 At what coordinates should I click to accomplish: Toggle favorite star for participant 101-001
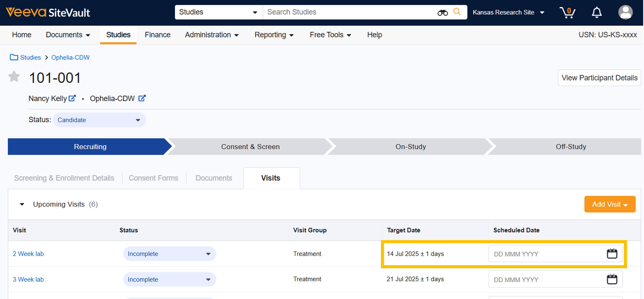[14, 77]
